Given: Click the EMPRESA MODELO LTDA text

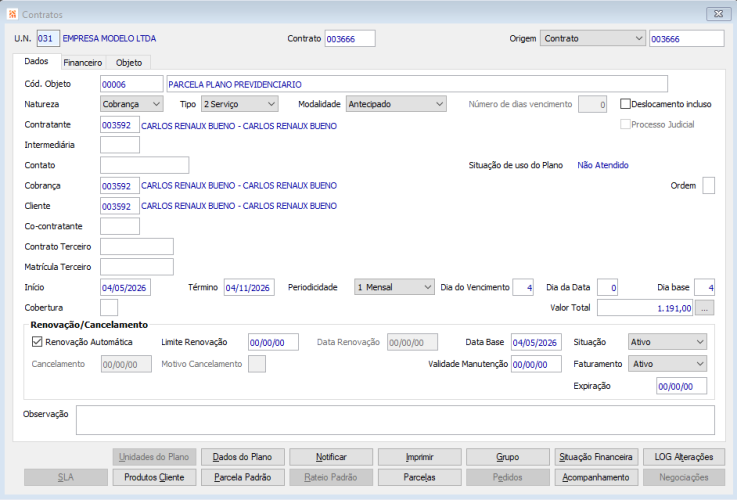Looking at the screenshot, I should point(109,39).
